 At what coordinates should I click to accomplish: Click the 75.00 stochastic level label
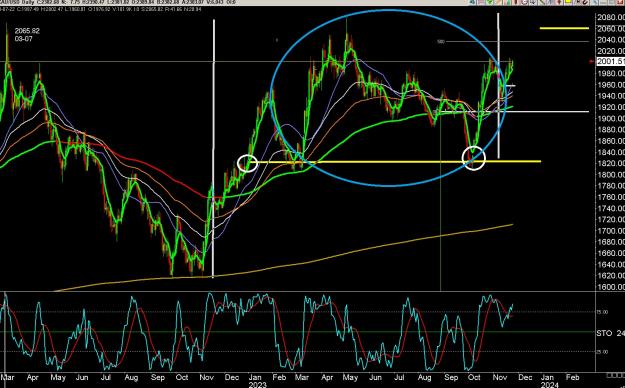(x=602, y=312)
